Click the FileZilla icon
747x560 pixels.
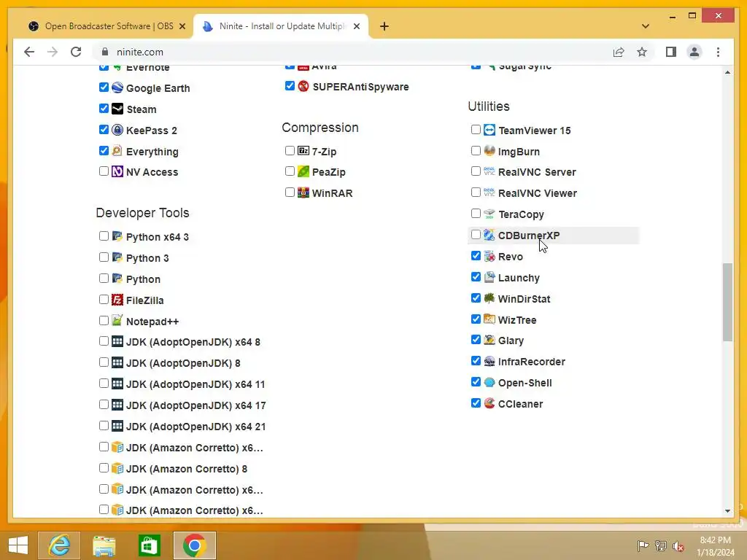pyautogui.click(x=117, y=300)
